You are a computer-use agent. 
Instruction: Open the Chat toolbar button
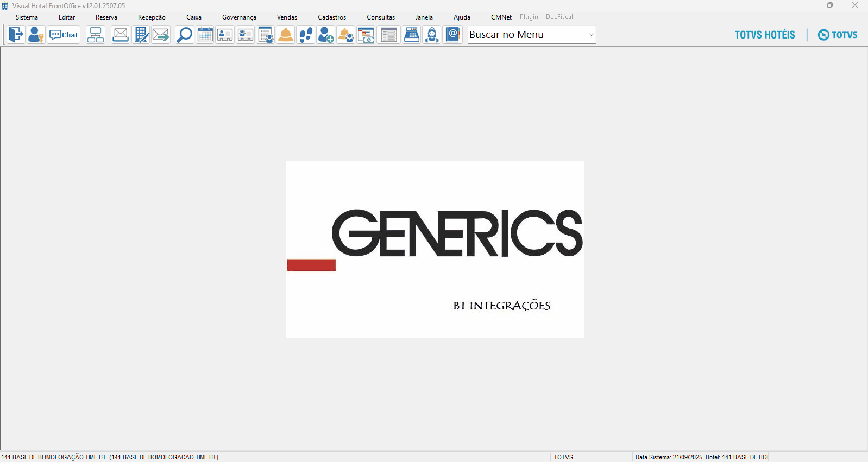pos(64,35)
